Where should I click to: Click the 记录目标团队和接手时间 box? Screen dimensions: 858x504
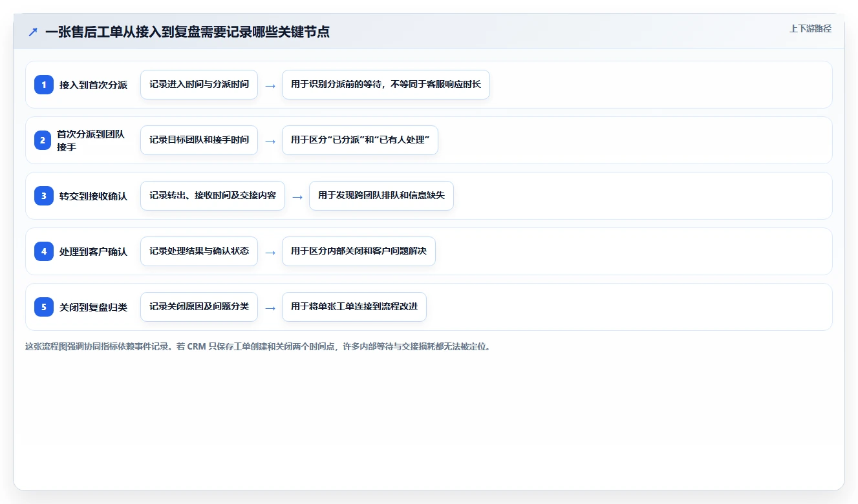click(x=199, y=140)
